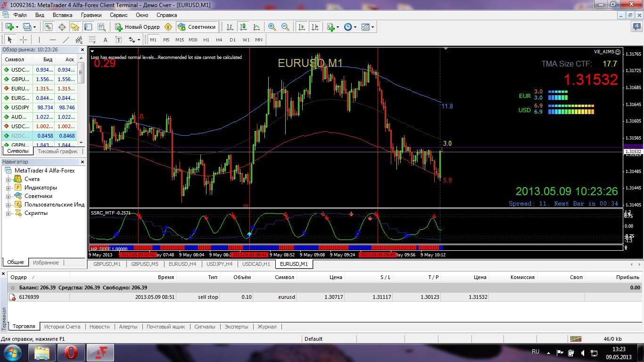
Task: Toggle chart auto scroll icon
Action: pos(302,27)
